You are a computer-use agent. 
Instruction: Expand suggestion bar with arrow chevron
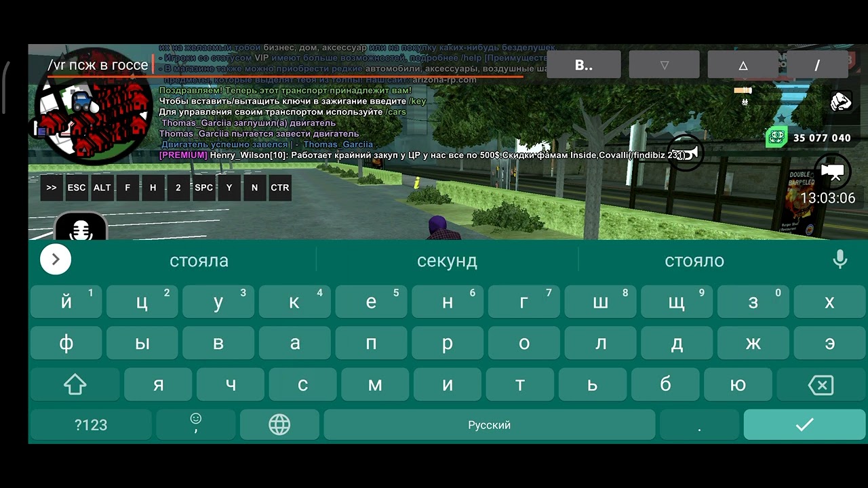click(56, 260)
